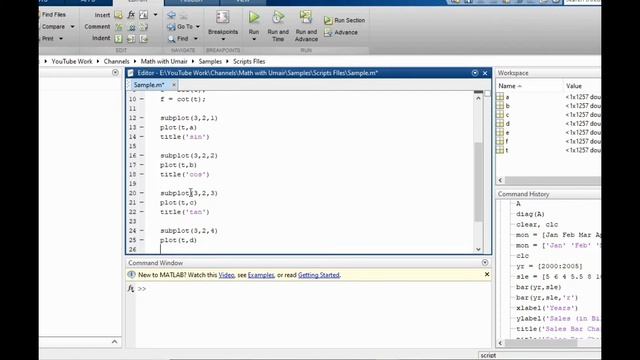Open the Scripts Files breadcrumb folder
Image resolution: width=640 pixels, height=360 pixels.
tap(249, 61)
